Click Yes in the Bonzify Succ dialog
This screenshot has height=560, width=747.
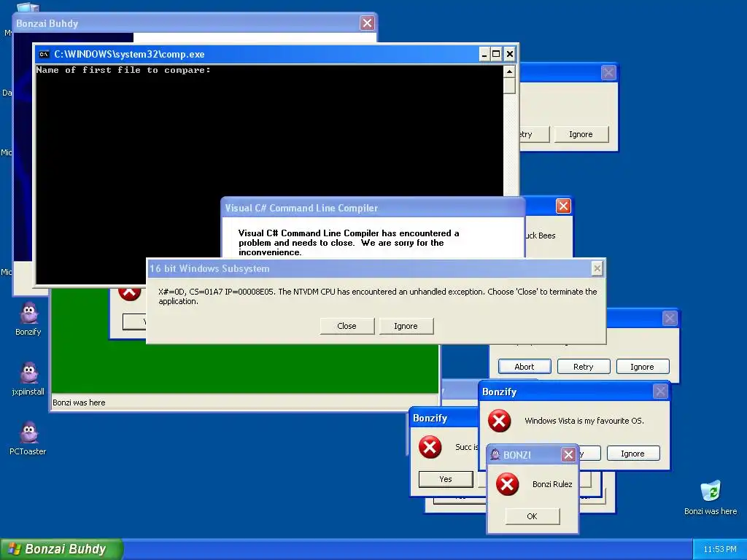coord(446,479)
